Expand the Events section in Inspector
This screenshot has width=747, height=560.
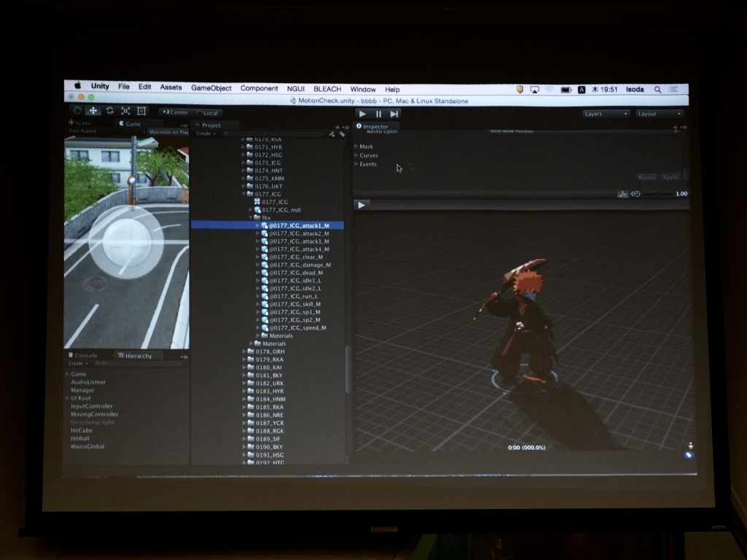click(x=356, y=164)
